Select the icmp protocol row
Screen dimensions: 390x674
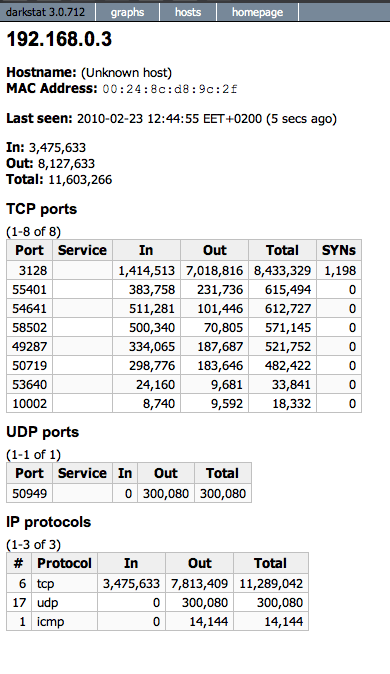157,622
